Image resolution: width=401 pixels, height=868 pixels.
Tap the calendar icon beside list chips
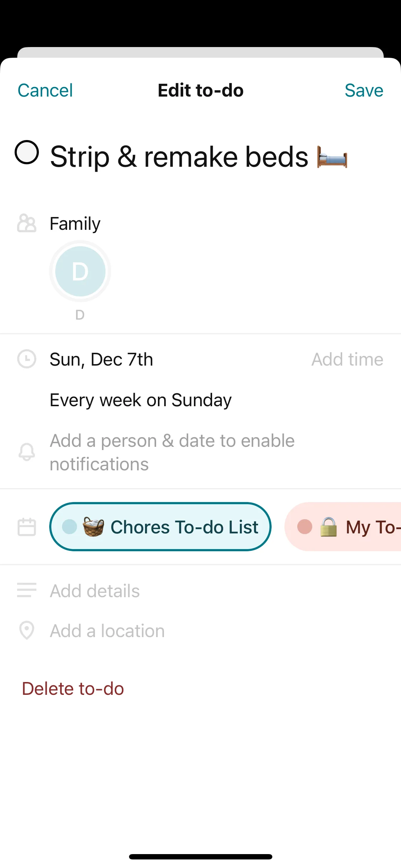27,527
